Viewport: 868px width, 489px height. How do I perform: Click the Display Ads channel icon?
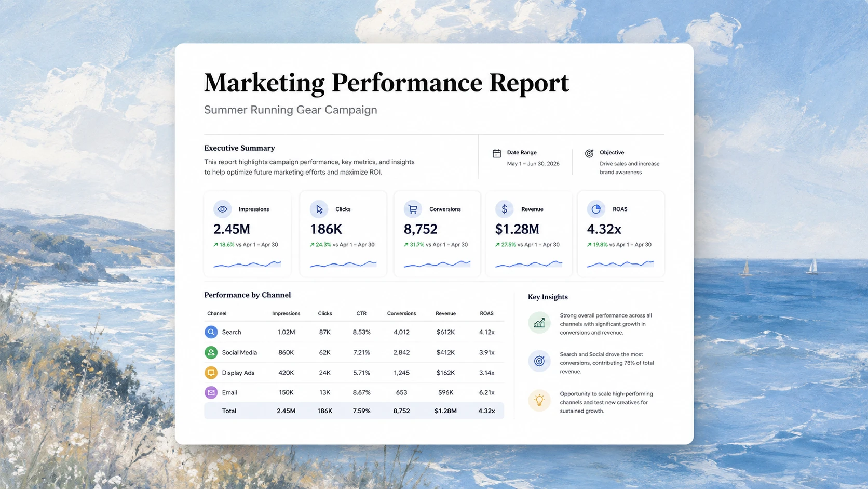coord(211,373)
